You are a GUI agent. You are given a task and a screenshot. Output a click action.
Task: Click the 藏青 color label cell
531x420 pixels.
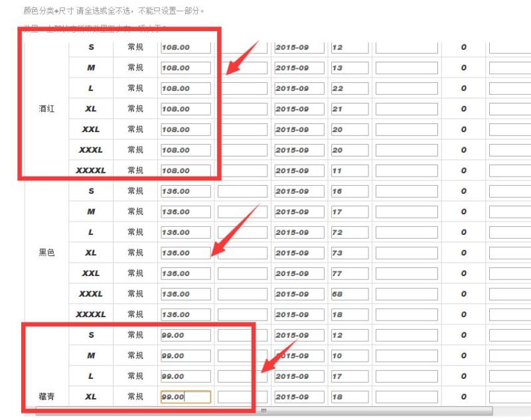pyautogui.click(x=45, y=397)
